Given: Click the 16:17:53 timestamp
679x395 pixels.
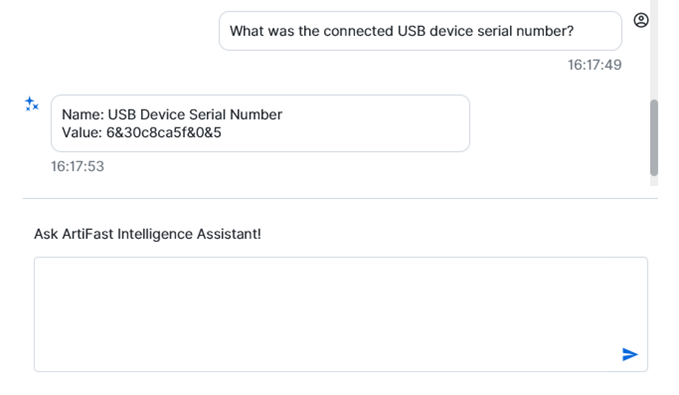Looking at the screenshot, I should point(78,166).
